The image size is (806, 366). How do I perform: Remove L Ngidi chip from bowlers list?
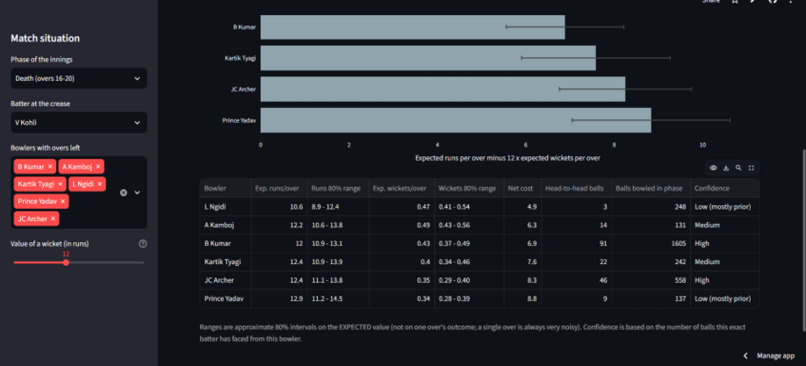tap(100, 184)
